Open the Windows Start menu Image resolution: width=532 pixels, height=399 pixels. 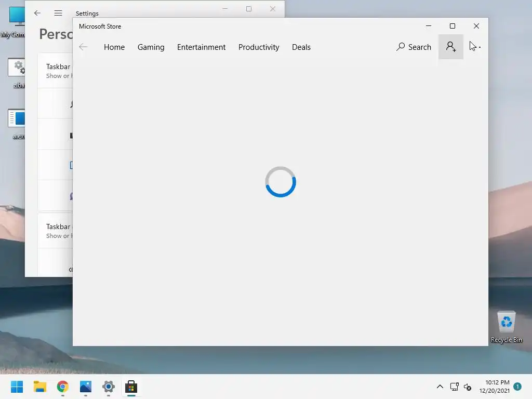click(x=17, y=387)
